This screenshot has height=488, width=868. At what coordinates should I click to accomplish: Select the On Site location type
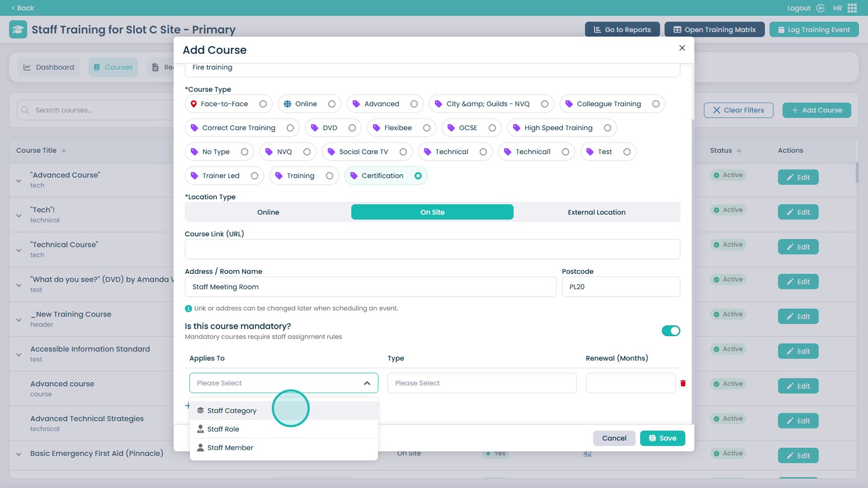click(x=432, y=212)
